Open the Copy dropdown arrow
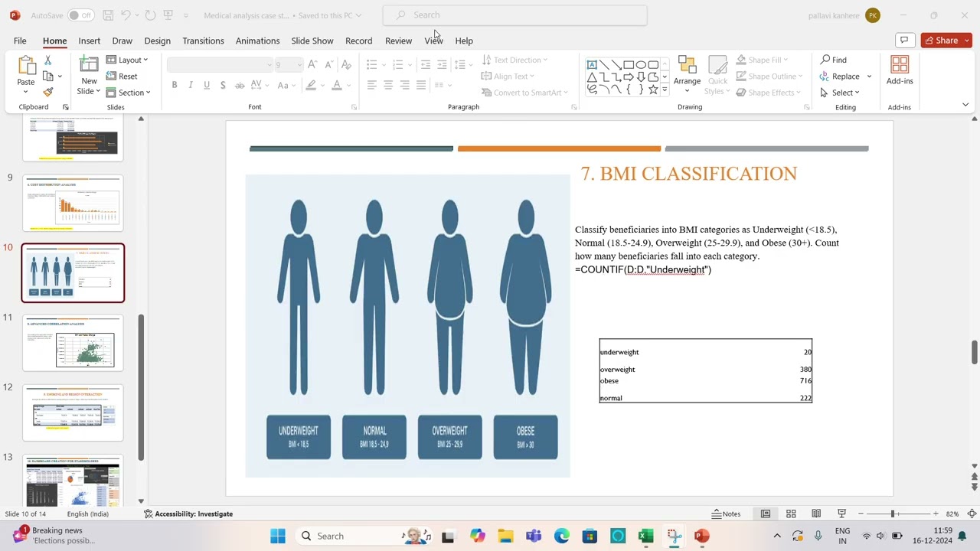This screenshot has width=980, height=551. tap(60, 77)
